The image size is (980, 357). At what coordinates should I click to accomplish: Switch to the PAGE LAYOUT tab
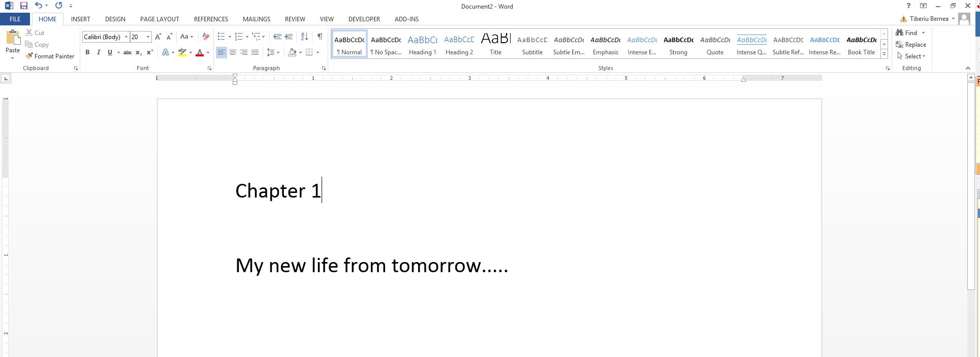click(x=160, y=19)
